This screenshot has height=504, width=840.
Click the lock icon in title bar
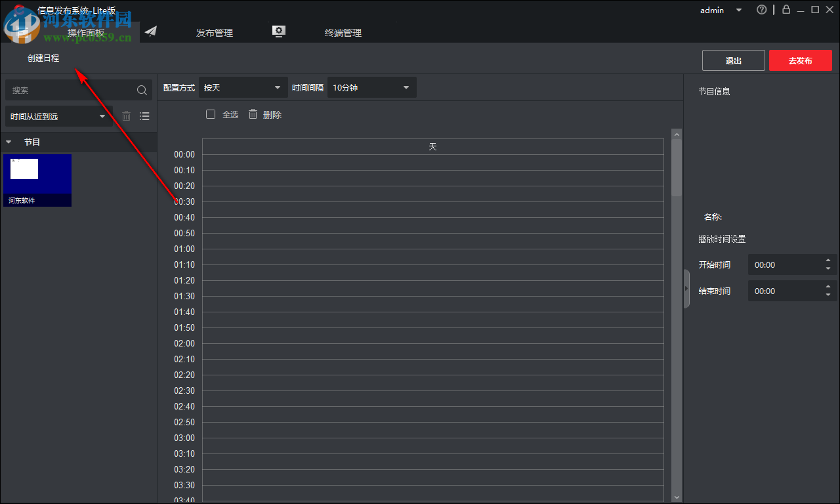[786, 10]
